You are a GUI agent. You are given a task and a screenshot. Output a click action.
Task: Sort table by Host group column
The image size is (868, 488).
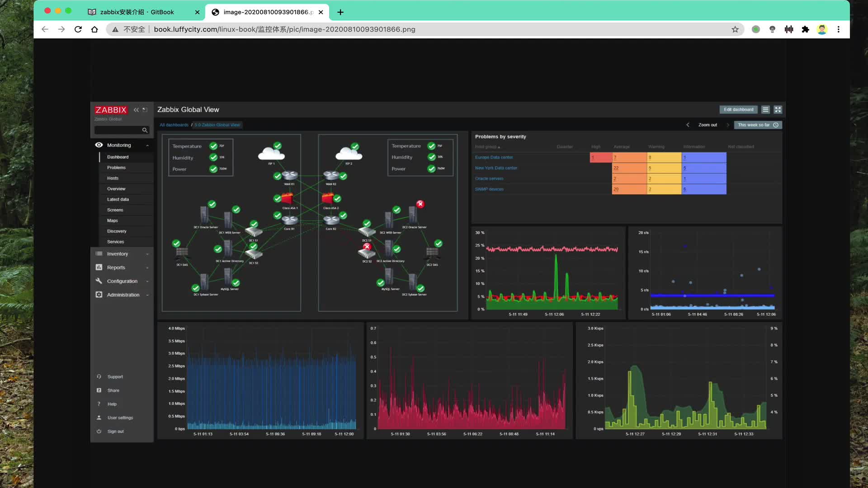click(487, 147)
